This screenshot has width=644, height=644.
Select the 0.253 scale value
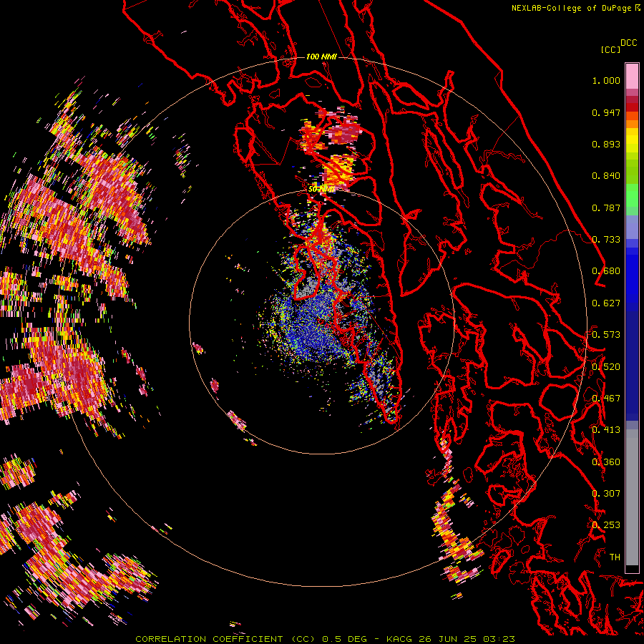606,525
